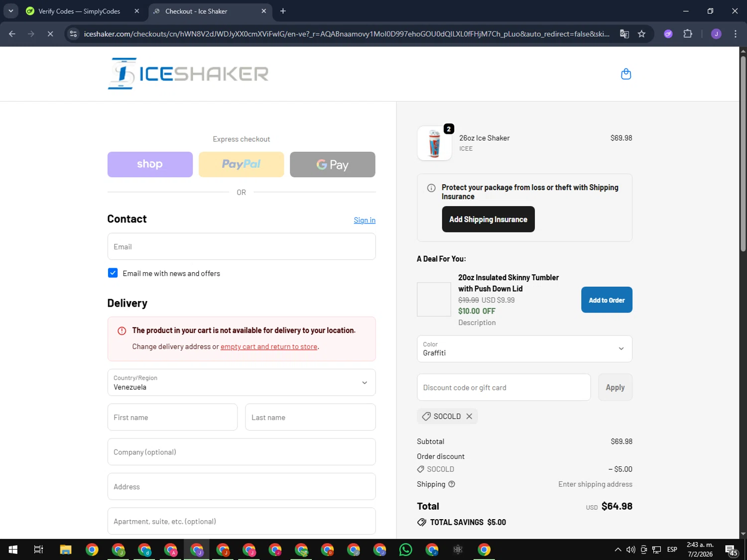Click the Company (optional) field
Screen dimensions: 747x560
click(x=242, y=452)
